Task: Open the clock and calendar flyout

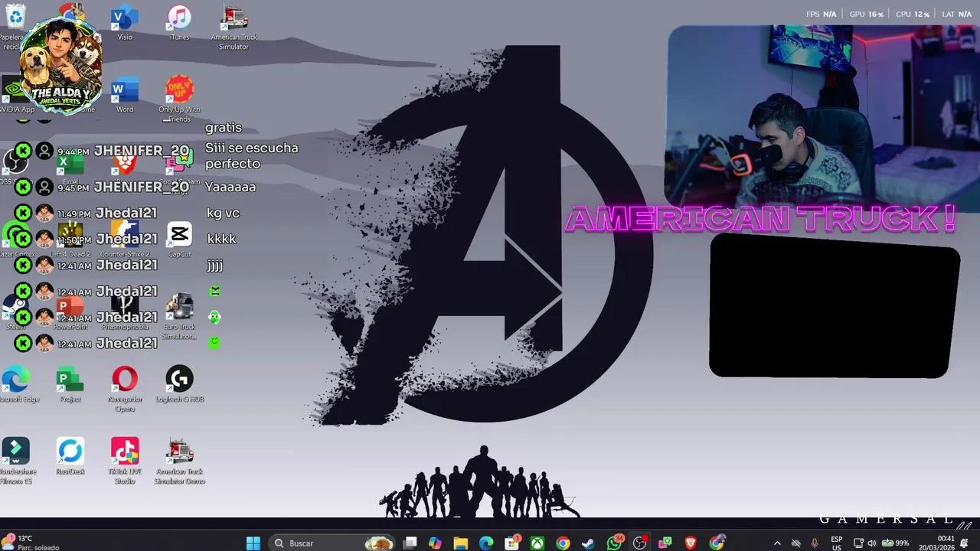Action: tap(939, 543)
